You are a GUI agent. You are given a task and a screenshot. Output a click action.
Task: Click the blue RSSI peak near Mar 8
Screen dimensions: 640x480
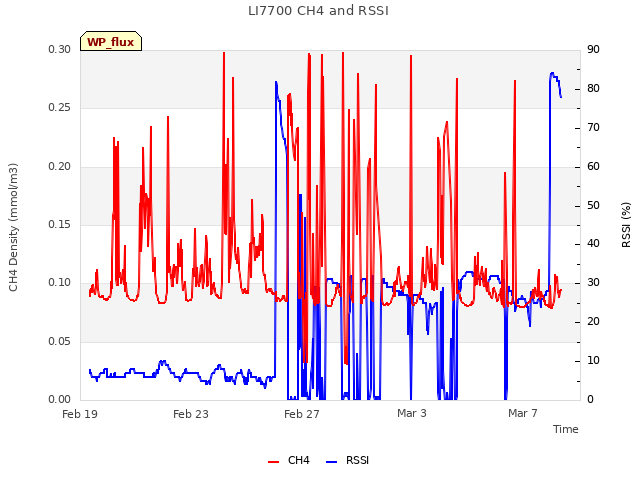coord(552,73)
